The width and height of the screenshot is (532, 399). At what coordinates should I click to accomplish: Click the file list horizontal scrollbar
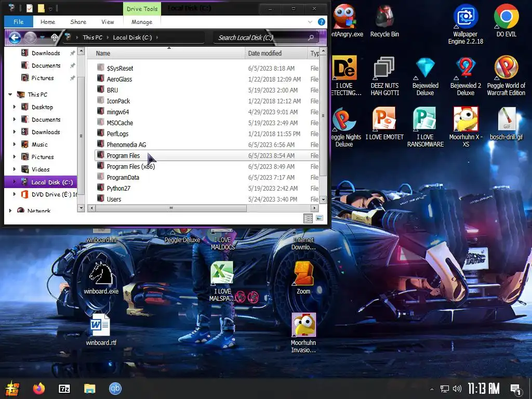(171, 208)
